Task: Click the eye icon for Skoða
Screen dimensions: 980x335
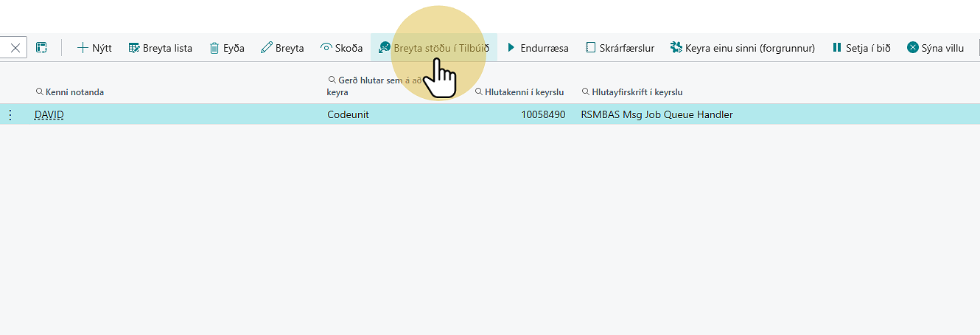Action: (x=326, y=48)
